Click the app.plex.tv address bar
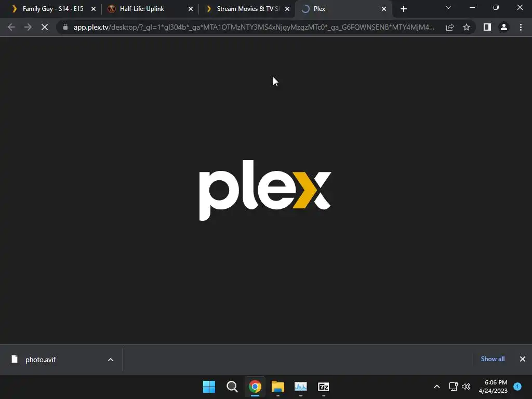 254,27
